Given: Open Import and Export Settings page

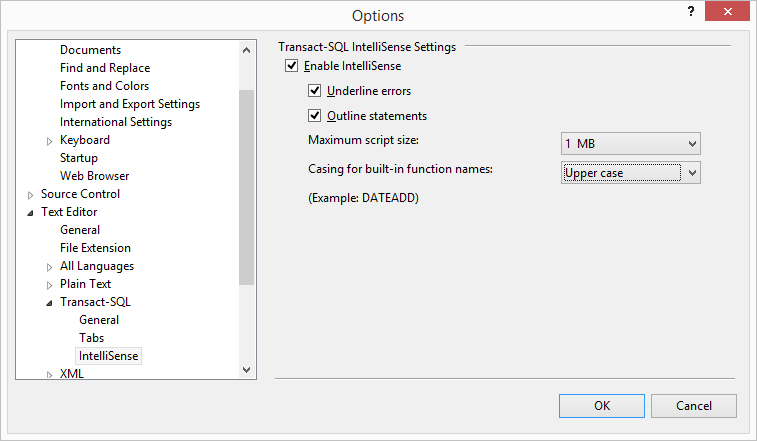Looking at the screenshot, I should pyautogui.click(x=130, y=104).
